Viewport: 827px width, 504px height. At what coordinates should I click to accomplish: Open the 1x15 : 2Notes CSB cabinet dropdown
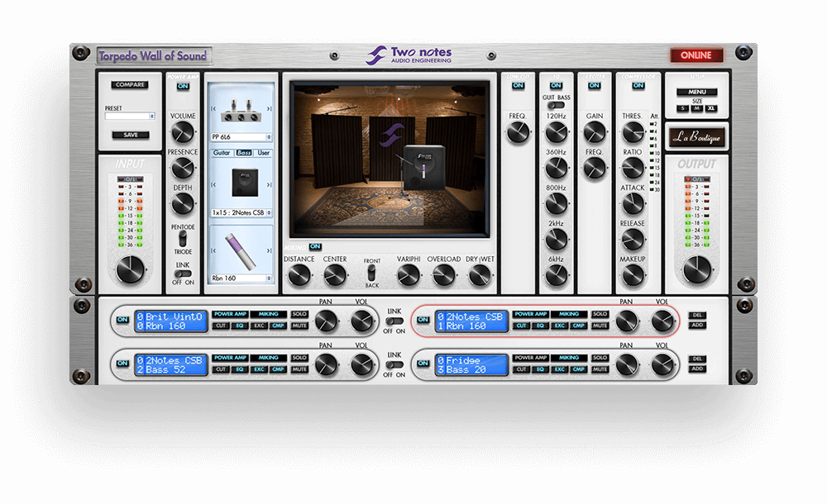click(241, 212)
